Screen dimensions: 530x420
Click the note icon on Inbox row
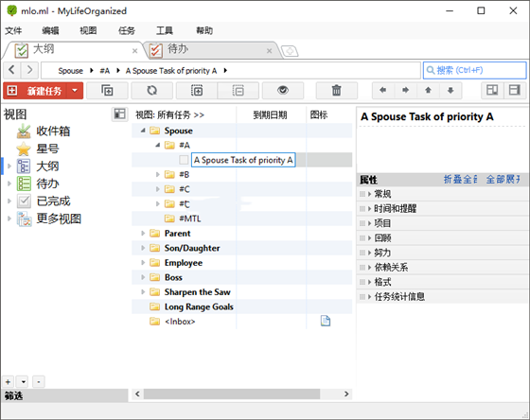[326, 321]
